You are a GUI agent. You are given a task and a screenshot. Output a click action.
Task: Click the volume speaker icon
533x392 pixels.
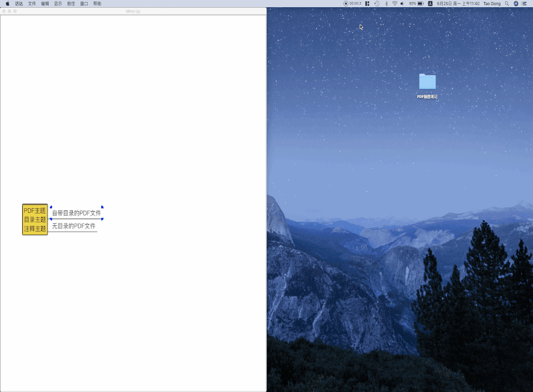(403, 3)
